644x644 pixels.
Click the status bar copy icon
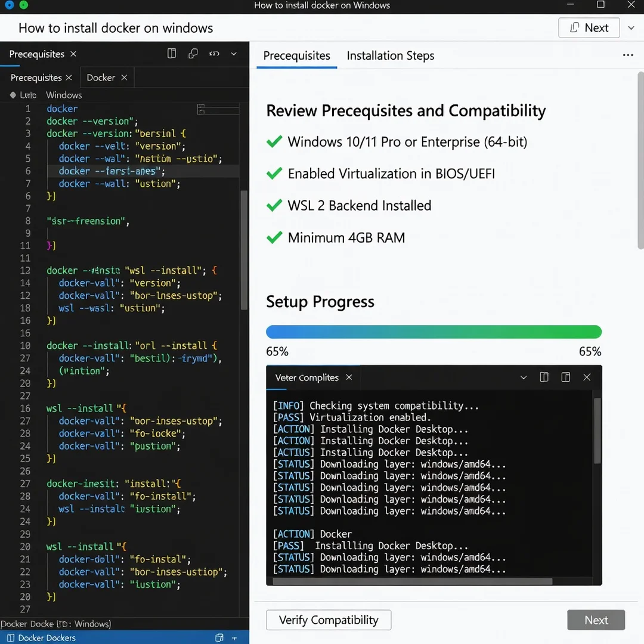point(219,637)
